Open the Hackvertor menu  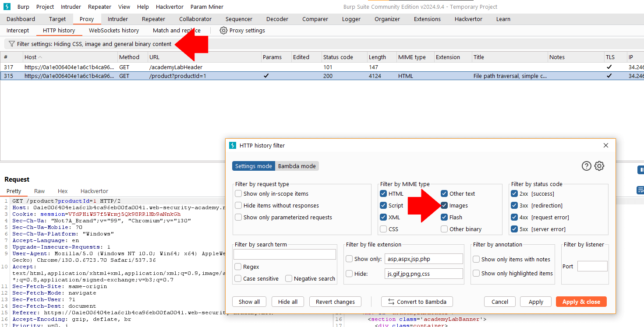click(169, 7)
